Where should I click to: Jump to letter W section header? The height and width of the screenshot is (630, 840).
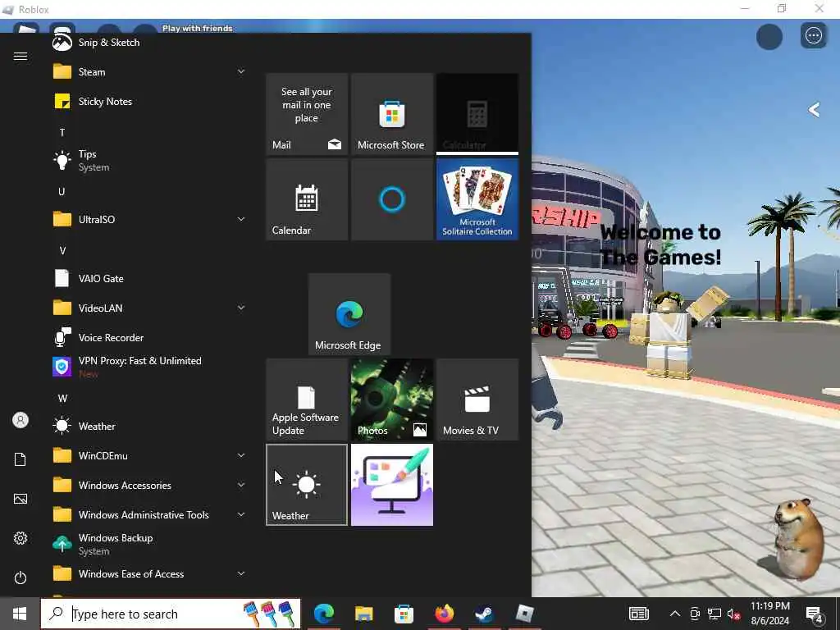click(62, 399)
